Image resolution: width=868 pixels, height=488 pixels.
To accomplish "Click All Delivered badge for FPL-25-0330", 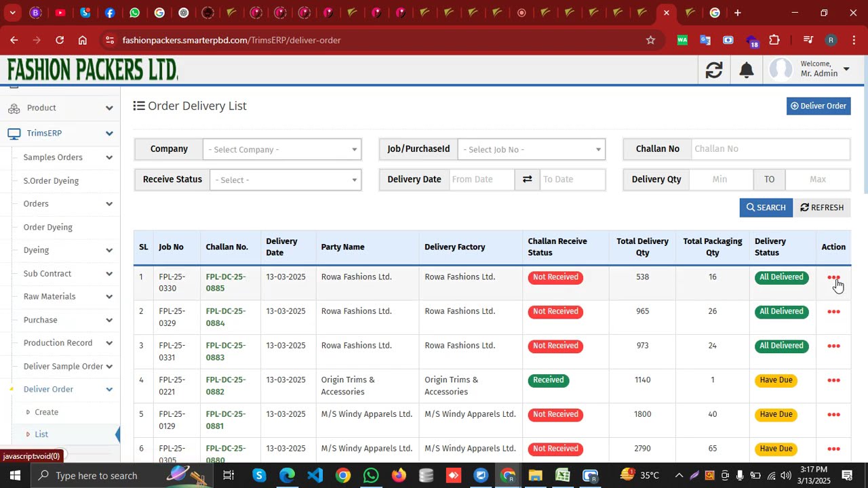I will coord(781,277).
